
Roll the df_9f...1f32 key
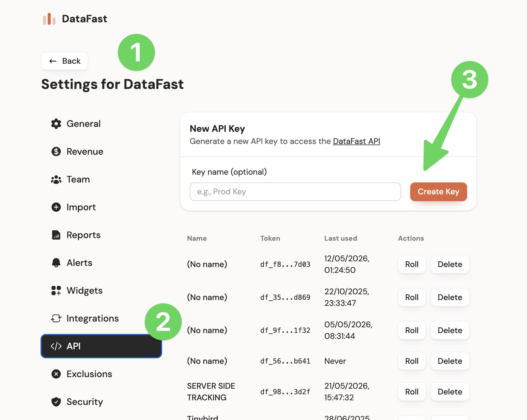[412, 330]
